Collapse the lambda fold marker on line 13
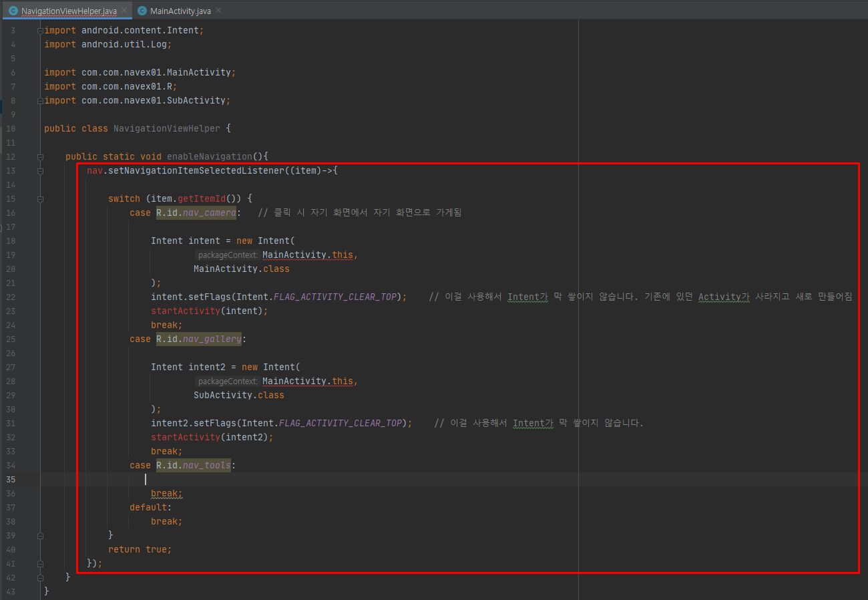Image resolution: width=868 pixels, height=600 pixels. (41, 171)
